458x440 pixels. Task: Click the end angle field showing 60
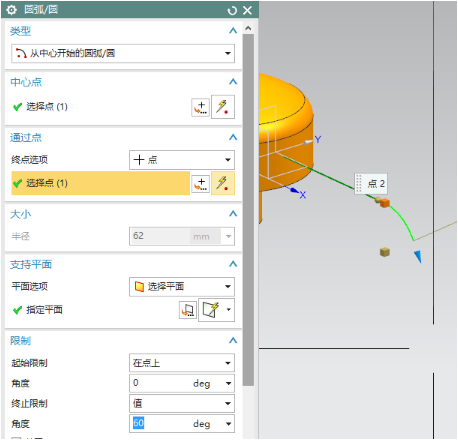tap(160, 423)
